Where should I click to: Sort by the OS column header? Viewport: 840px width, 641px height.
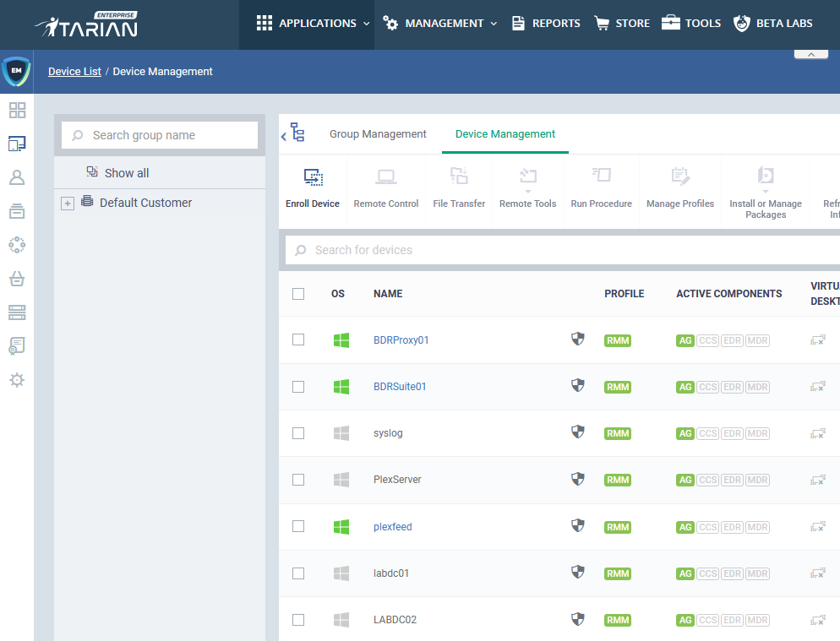pyautogui.click(x=337, y=293)
